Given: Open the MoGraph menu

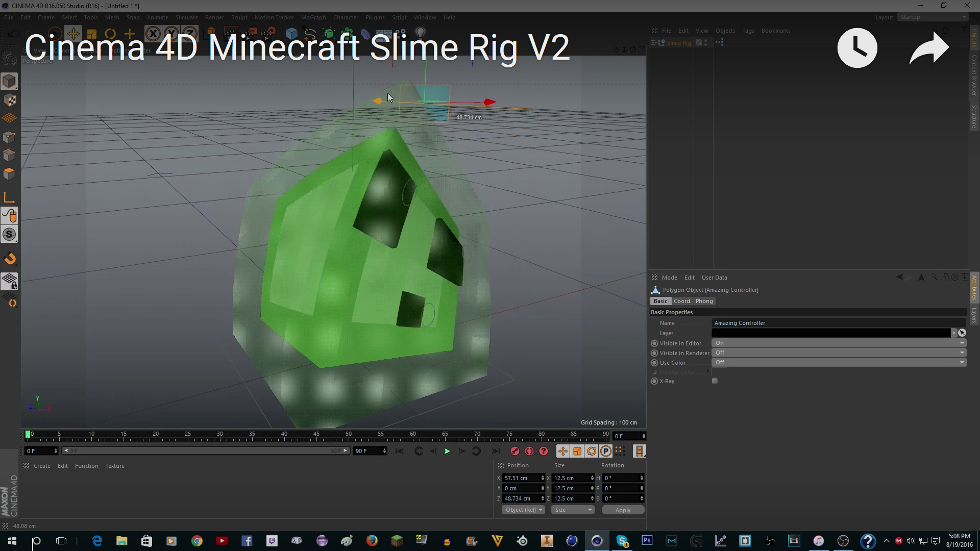Looking at the screenshot, I should tap(313, 17).
